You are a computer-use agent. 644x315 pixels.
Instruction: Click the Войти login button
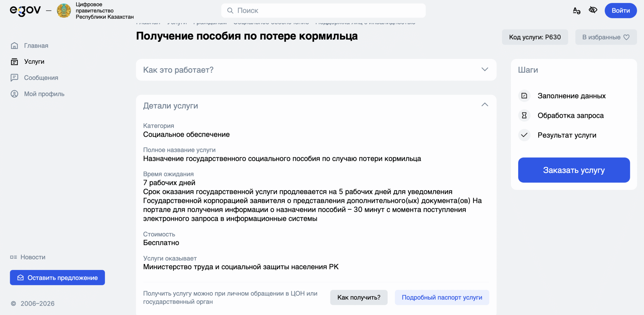pos(621,11)
